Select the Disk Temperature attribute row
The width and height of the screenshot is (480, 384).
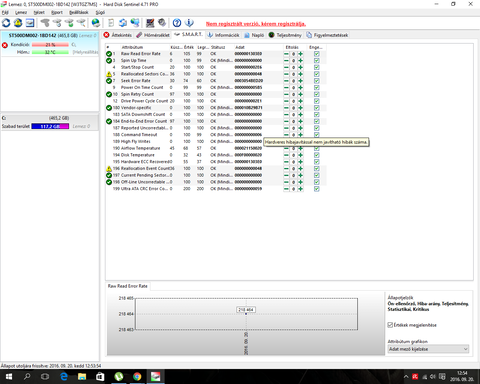(x=216, y=155)
